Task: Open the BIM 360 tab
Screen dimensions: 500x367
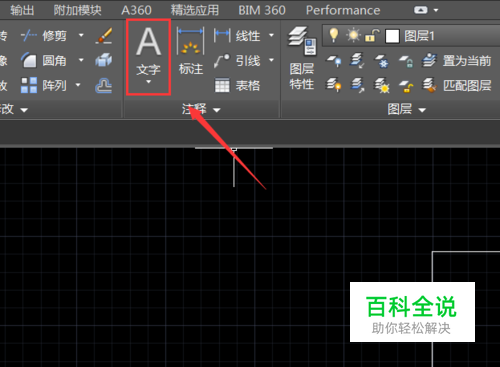Action: (262, 10)
